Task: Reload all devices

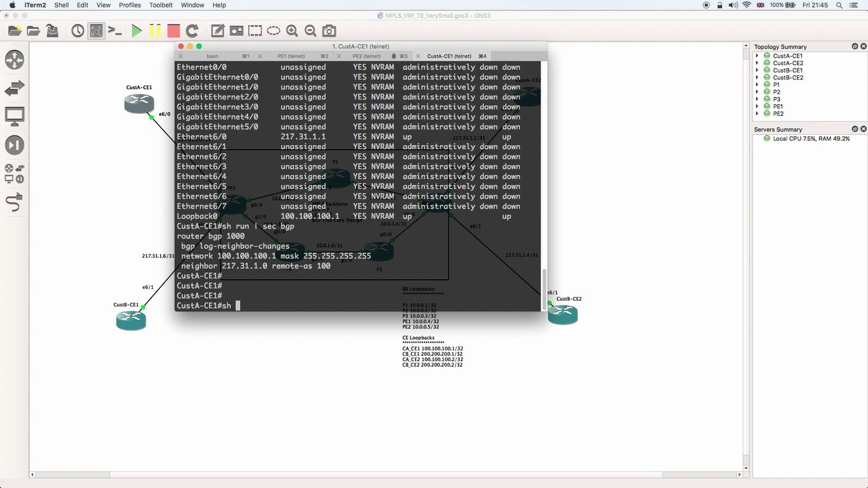Action: 192,30
